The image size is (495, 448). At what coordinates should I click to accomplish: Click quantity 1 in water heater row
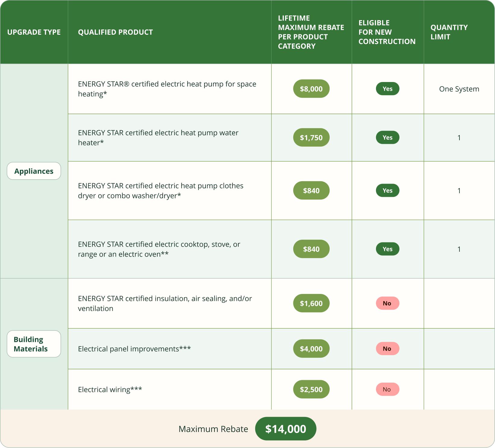pyautogui.click(x=459, y=138)
